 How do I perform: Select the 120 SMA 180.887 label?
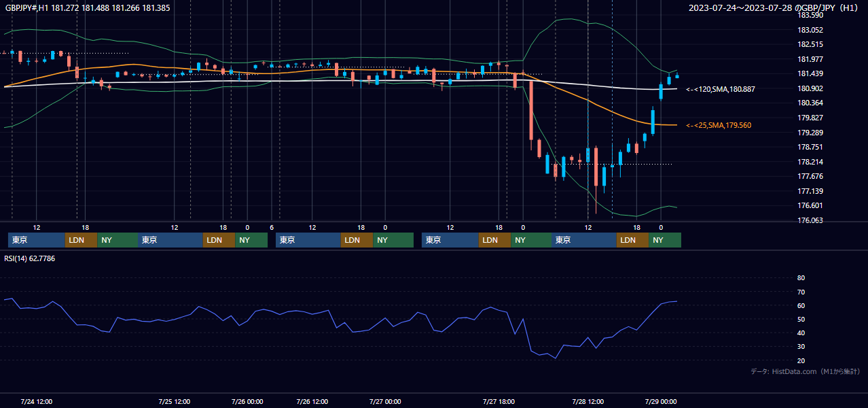721,89
